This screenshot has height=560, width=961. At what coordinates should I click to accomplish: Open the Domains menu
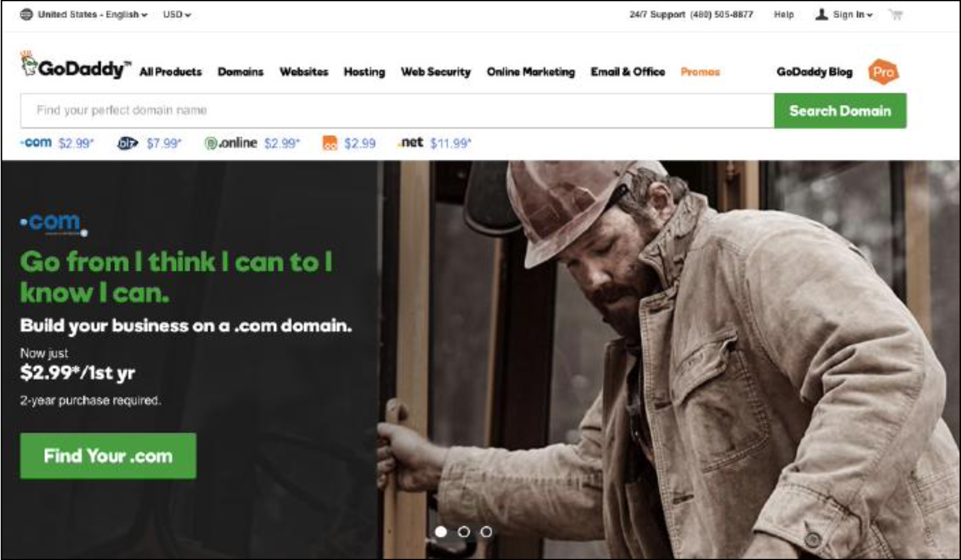click(x=241, y=72)
